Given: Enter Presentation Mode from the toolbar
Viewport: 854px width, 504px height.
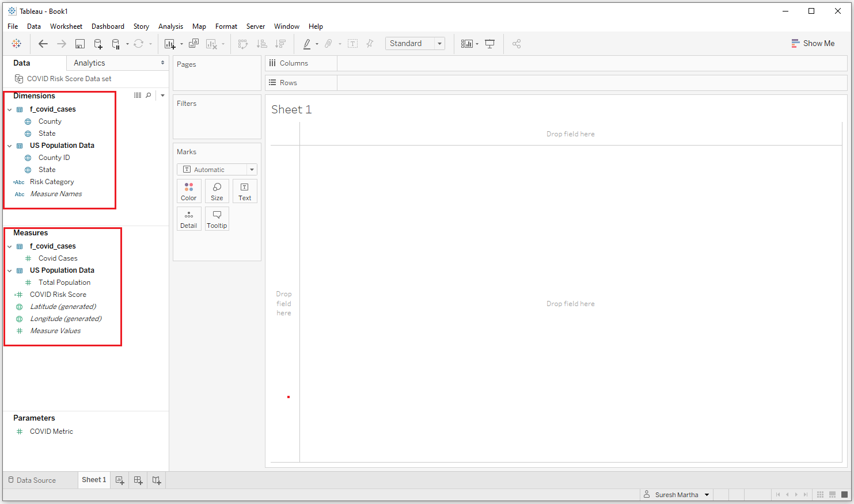Looking at the screenshot, I should coord(489,43).
